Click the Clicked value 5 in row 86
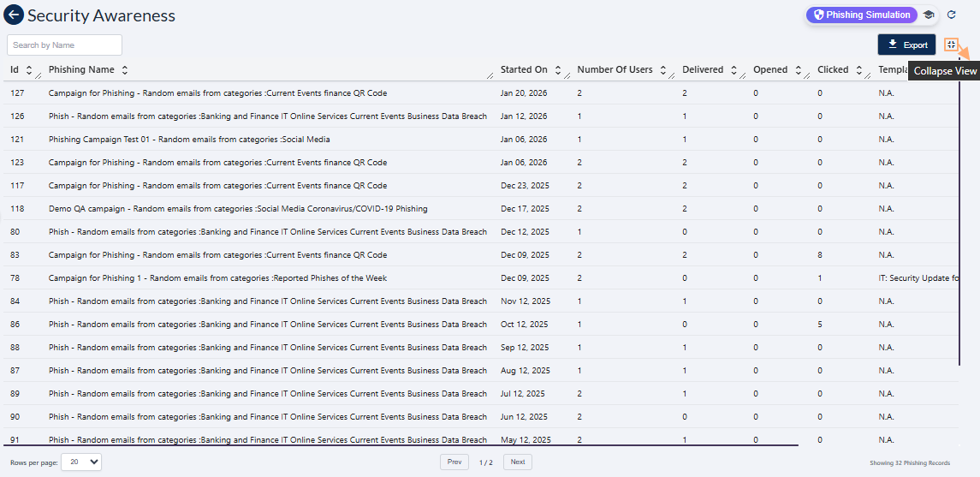This screenshot has height=477, width=980. click(x=820, y=325)
